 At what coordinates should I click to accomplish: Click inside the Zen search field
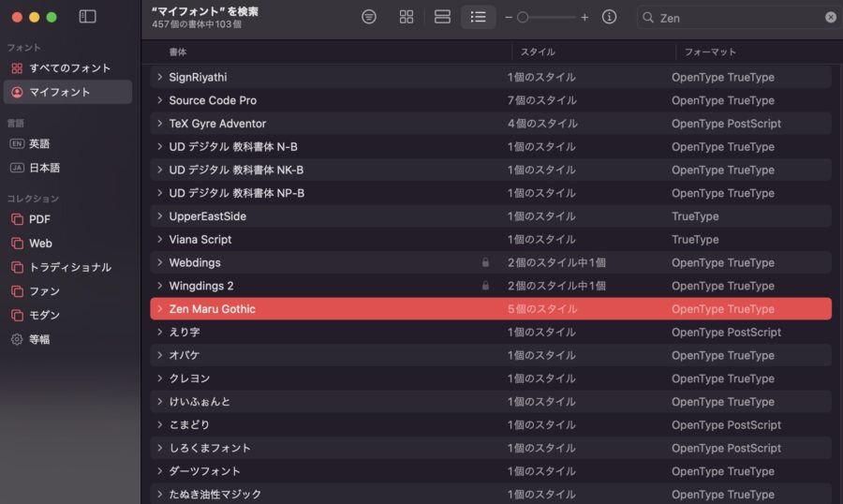[739, 18]
